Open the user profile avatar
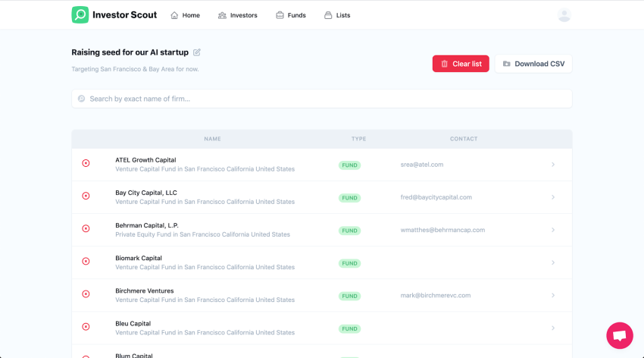Viewport: 644px width, 358px height. coord(564,15)
